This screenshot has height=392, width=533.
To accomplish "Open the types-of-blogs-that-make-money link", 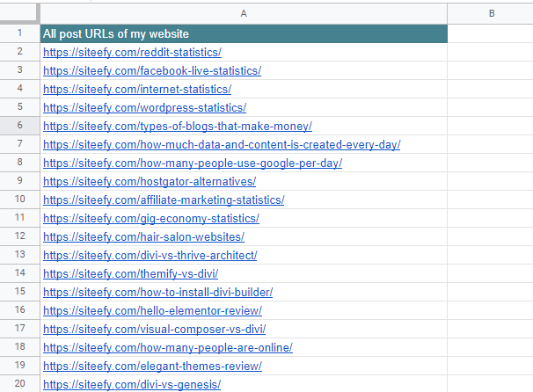I will [x=177, y=126].
